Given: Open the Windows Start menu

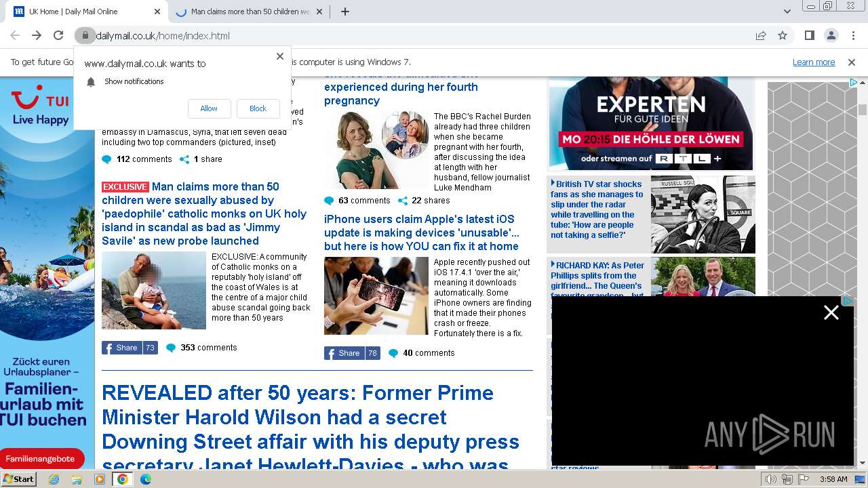Looking at the screenshot, I should 18,479.
